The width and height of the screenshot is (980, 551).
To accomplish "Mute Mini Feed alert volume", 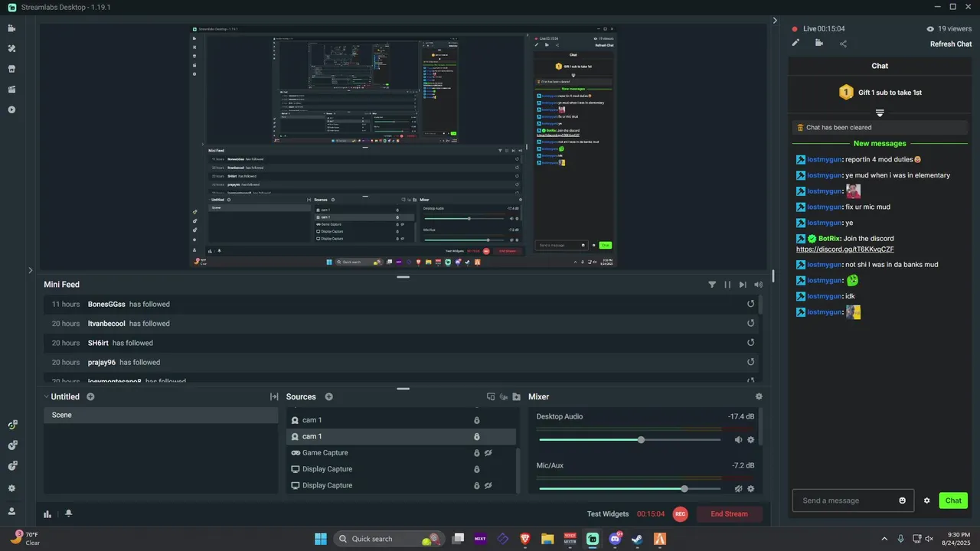I will (758, 285).
